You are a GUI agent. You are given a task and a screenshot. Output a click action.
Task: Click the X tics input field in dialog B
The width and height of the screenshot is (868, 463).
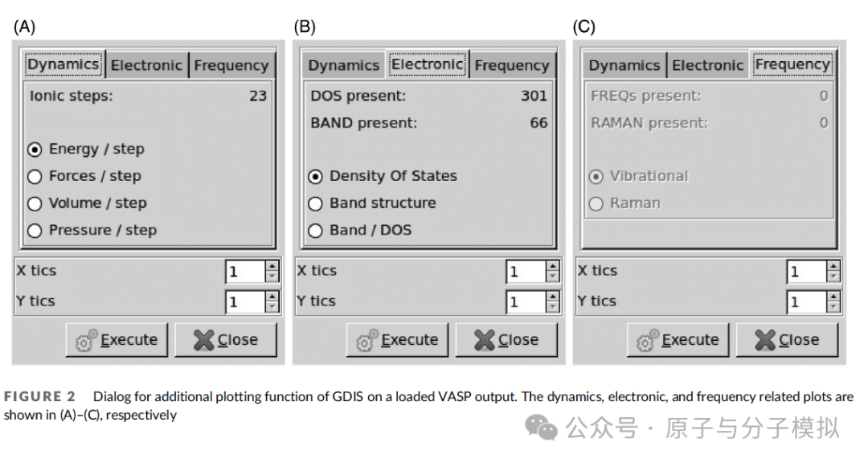[x=526, y=272]
